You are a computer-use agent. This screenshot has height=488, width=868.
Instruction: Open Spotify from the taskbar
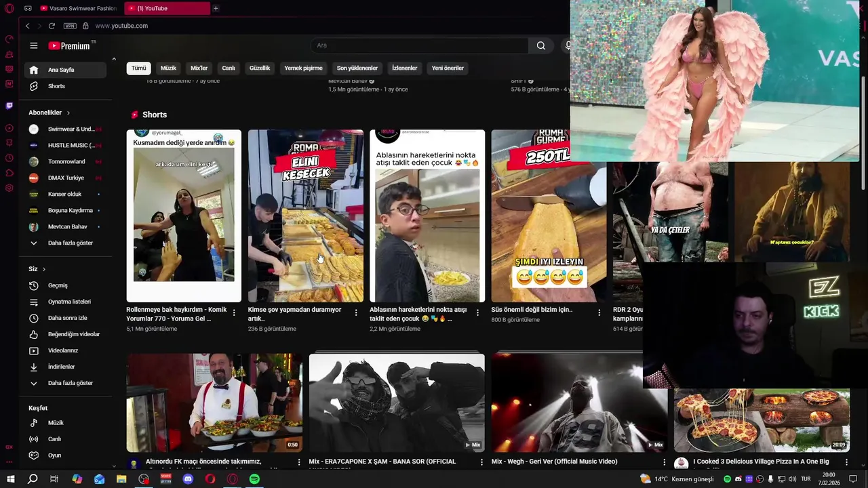(x=254, y=479)
